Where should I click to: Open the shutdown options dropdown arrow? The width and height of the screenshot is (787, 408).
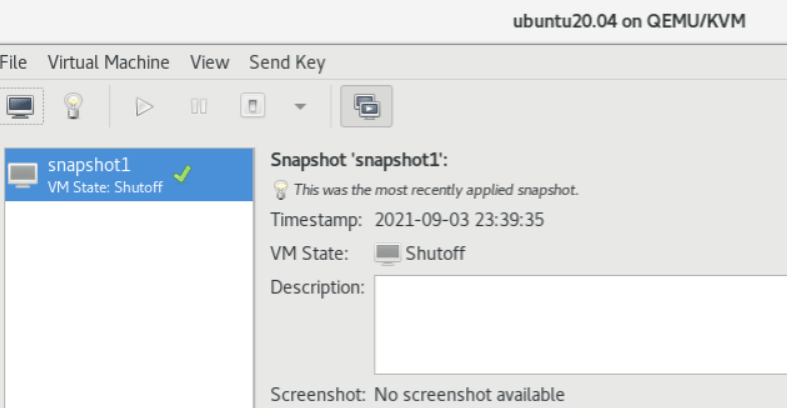click(x=298, y=104)
